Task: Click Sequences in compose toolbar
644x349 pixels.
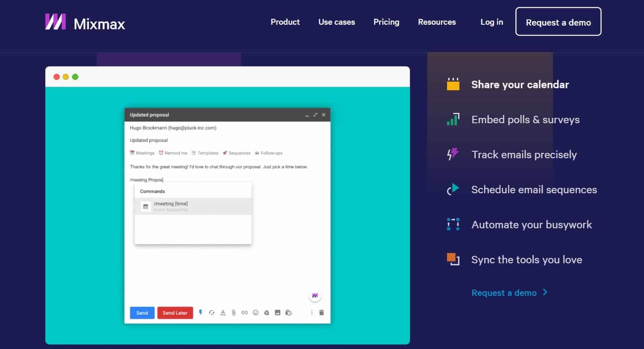Action: [x=237, y=153]
